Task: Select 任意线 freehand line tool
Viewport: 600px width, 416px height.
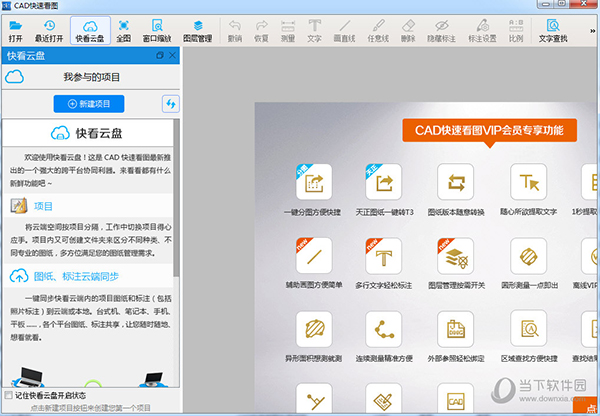Action: (378, 31)
